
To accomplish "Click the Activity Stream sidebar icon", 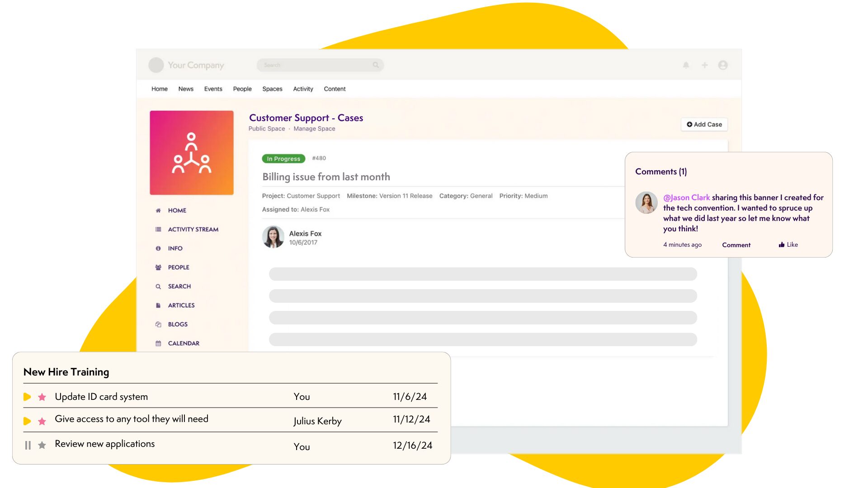I will point(157,230).
